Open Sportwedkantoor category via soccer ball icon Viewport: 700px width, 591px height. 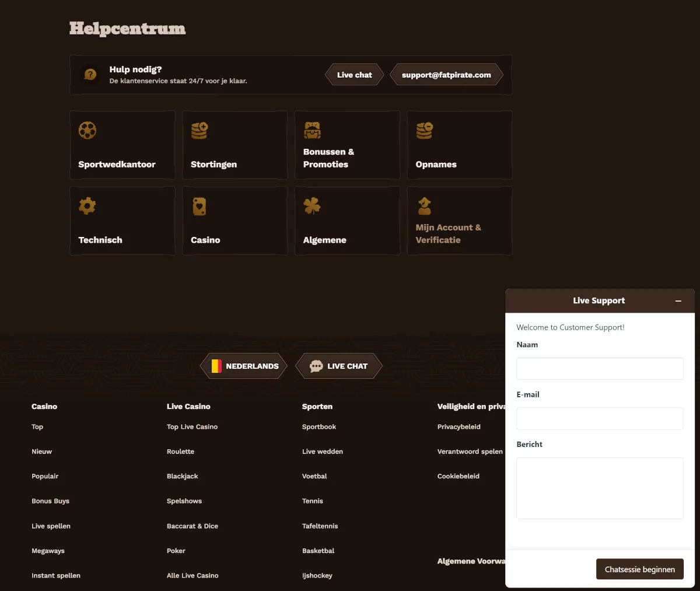[x=87, y=130]
